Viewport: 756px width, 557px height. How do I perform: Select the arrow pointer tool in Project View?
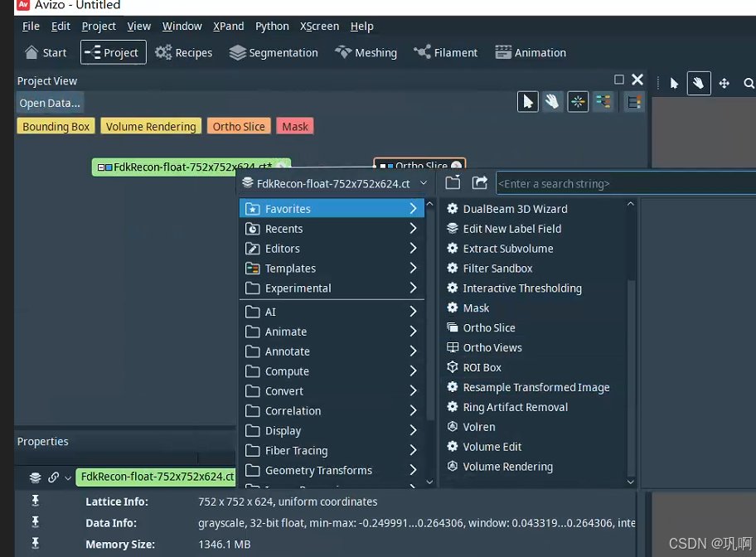(x=527, y=102)
